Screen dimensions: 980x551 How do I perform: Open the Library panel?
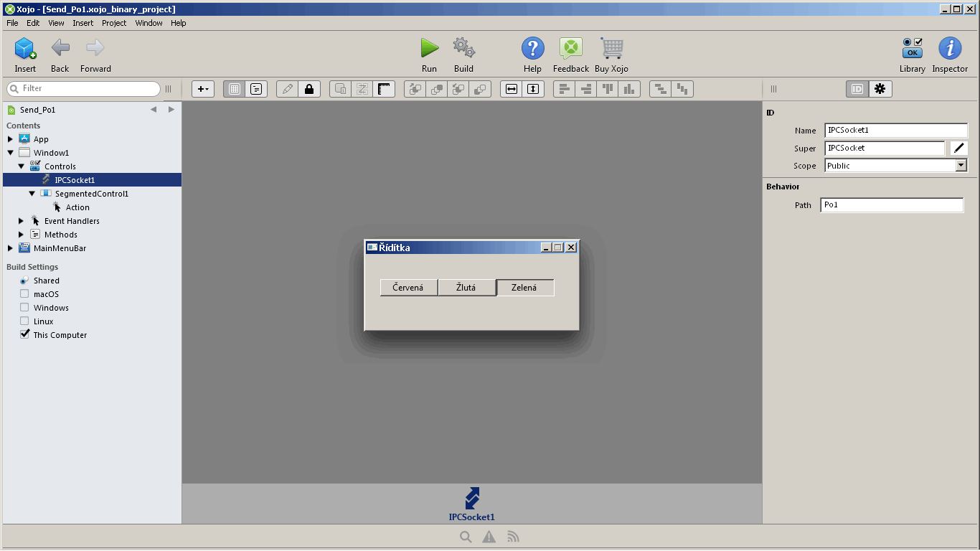click(912, 49)
